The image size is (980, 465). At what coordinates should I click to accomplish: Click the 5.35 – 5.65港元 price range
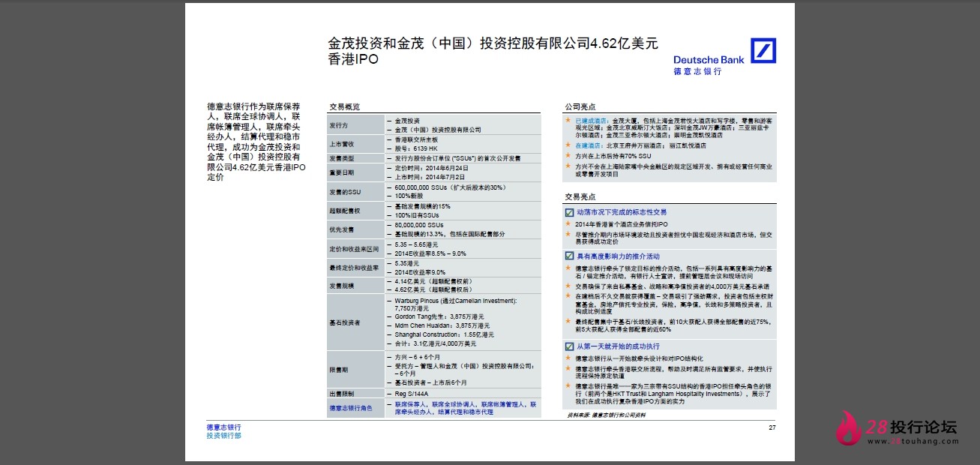pyautogui.click(x=417, y=244)
